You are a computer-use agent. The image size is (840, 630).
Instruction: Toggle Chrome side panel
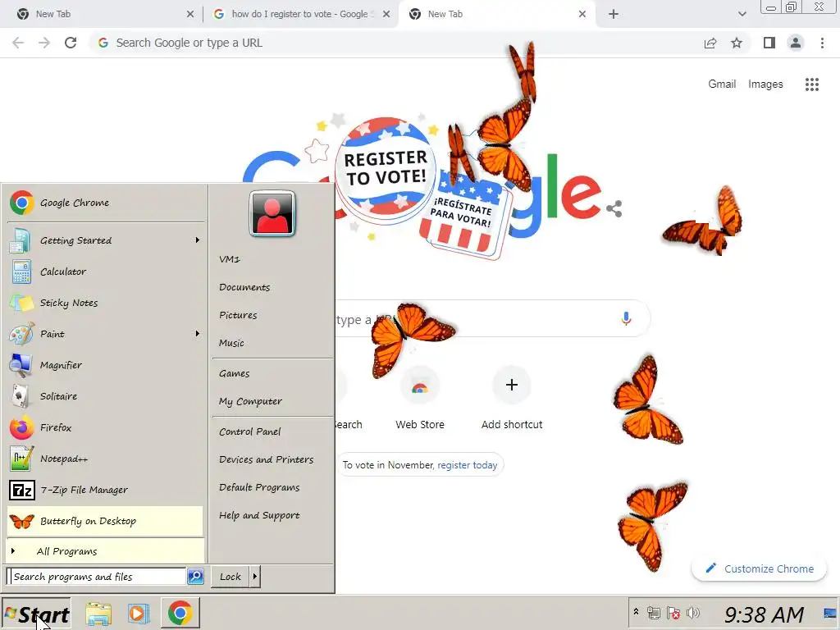pyautogui.click(x=769, y=43)
